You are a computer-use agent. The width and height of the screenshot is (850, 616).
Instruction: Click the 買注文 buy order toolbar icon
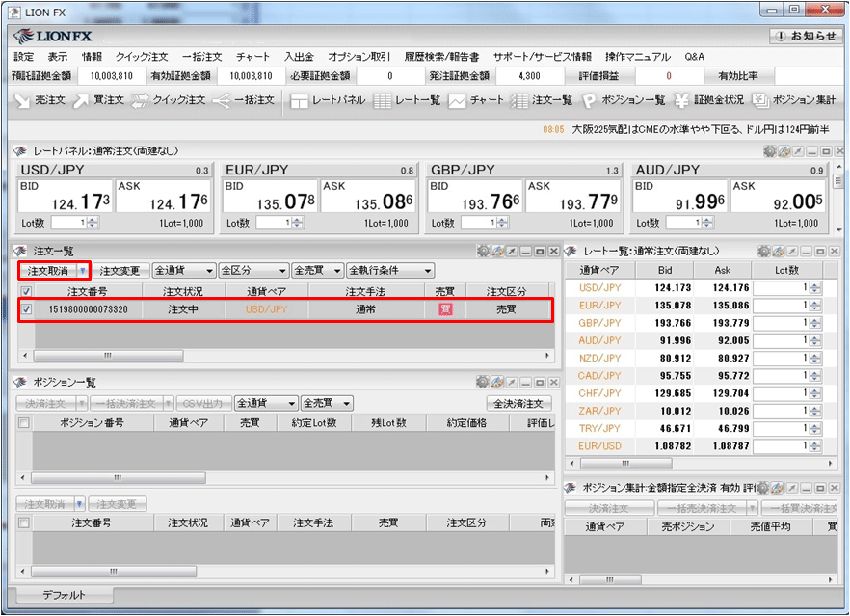pyautogui.click(x=98, y=100)
